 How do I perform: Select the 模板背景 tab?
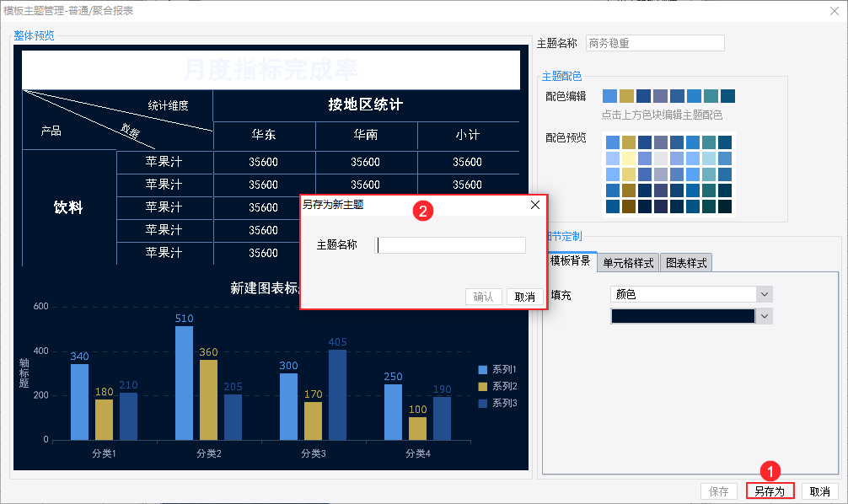pyautogui.click(x=571, y=261)
